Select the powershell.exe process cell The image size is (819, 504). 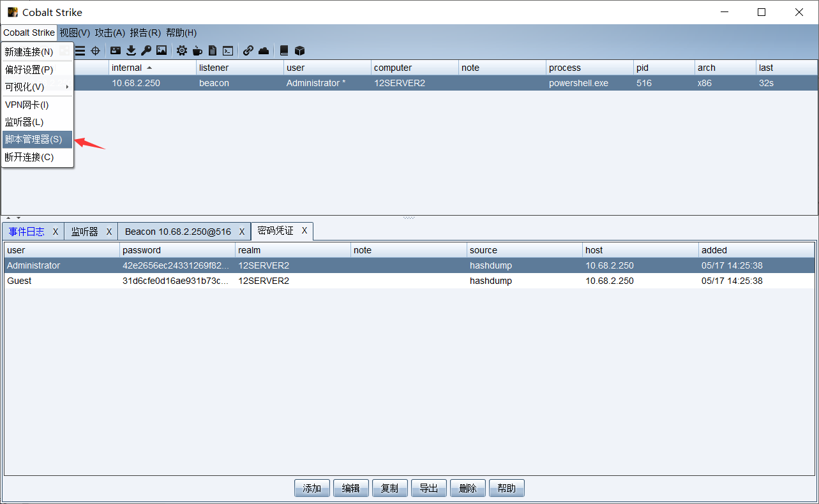click(590, 83)
